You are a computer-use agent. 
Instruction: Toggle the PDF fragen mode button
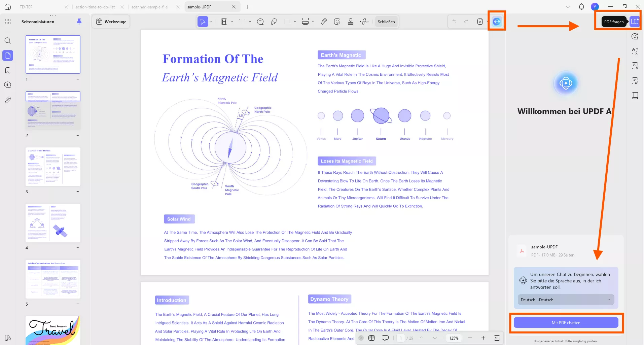pyautogui.click(x=635, y=22)
